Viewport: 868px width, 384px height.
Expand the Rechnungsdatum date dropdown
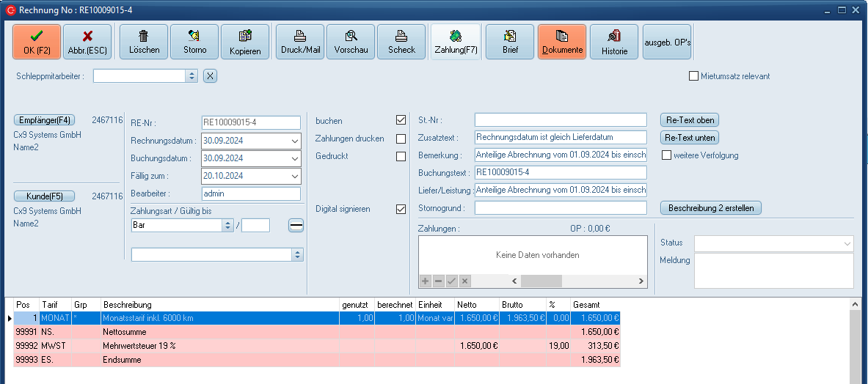pyautogui.click(x=294, y=141)
